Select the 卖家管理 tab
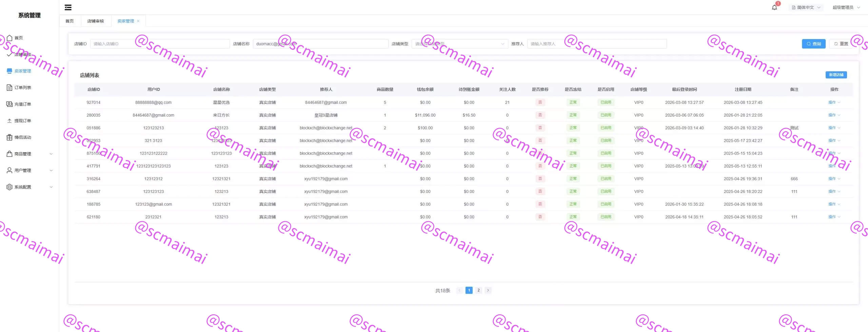 pos(126,21)
